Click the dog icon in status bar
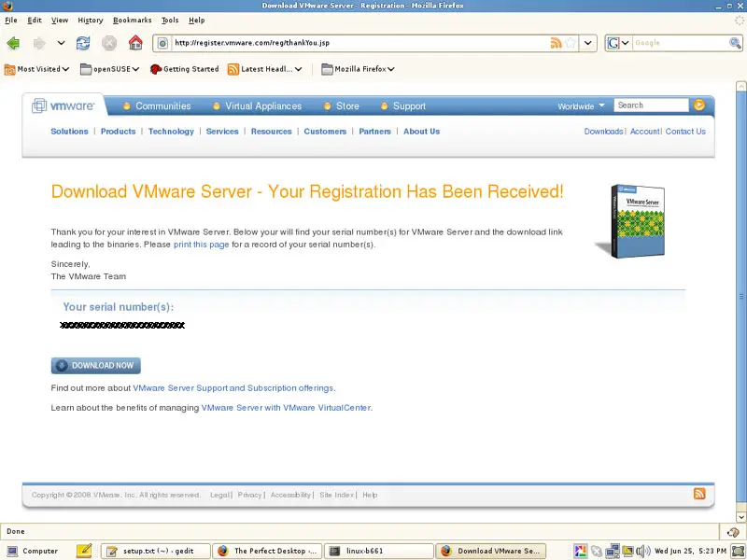747x560 pixels. tap(733, 532)
